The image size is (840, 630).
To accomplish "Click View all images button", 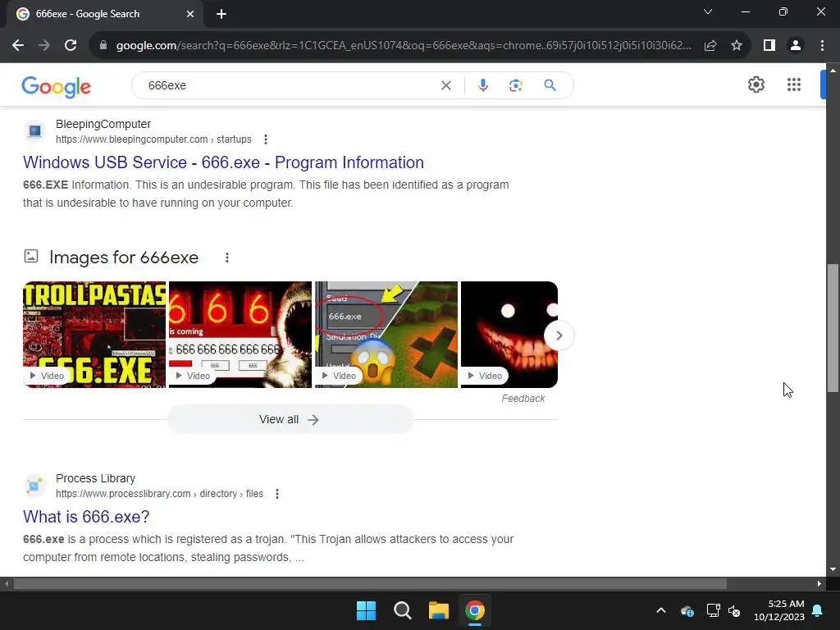I will 290,419.
